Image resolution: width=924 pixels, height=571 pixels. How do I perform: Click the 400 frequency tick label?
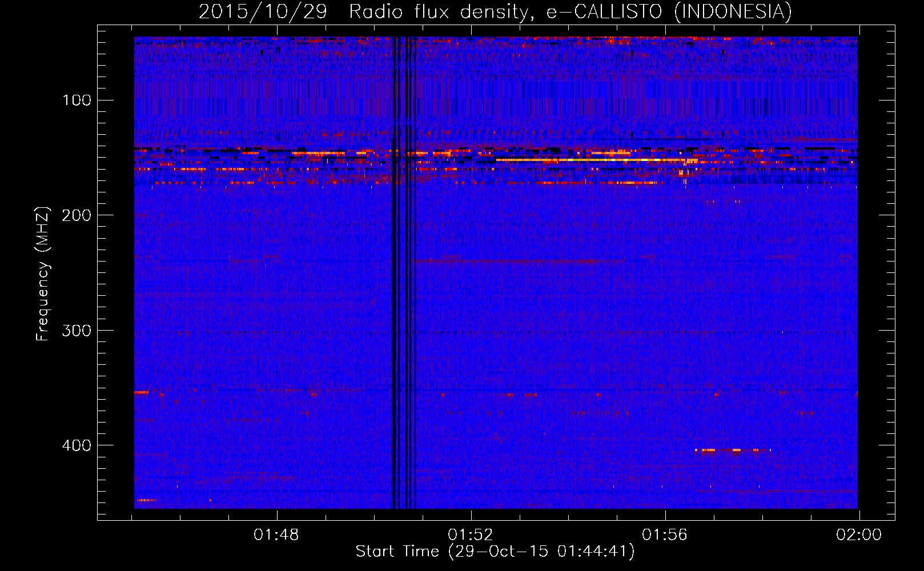coord(77,445)
